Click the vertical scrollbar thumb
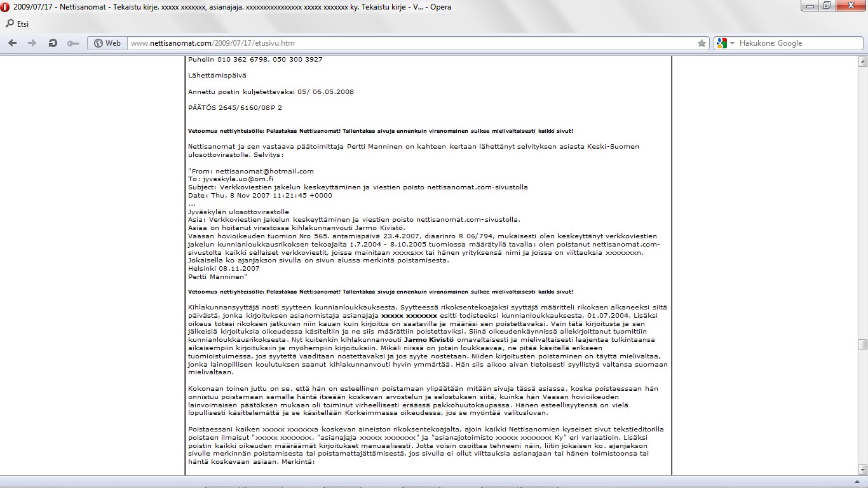The image size is (868, 488). click(x=862, y=344)
